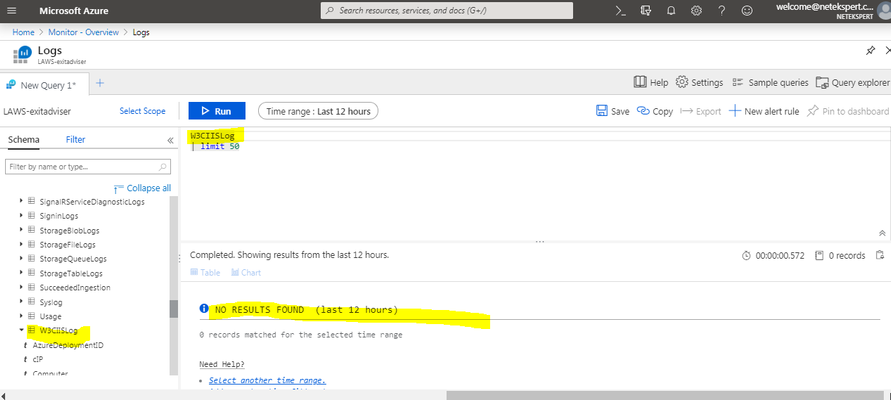This screenshot has height=400, width=891.
Task: Open Help in the Logs toolbar
Action: point(651,82)
